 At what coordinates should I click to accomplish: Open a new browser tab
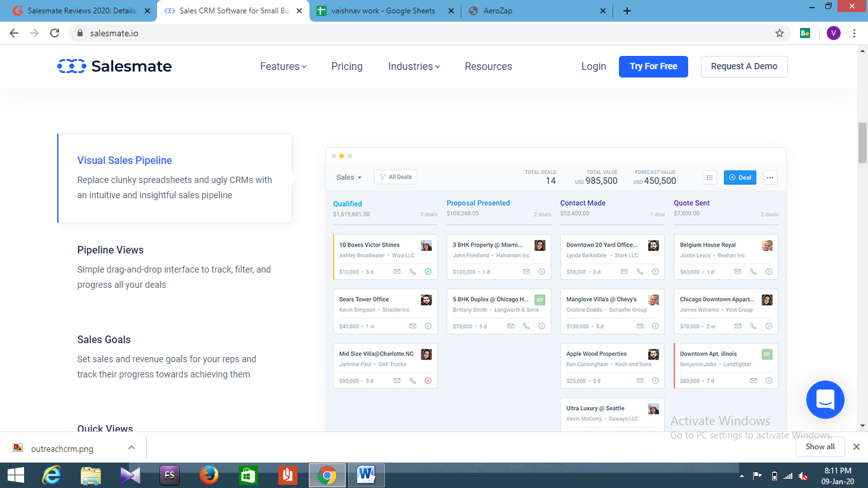[x=627, y=11]
